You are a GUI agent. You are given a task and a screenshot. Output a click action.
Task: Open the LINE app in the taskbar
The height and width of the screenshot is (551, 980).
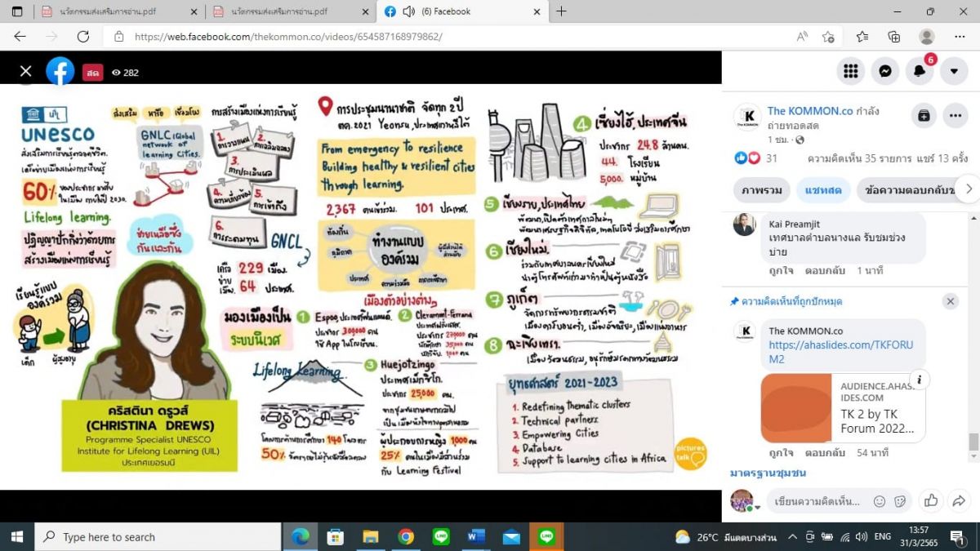pyautogui.click(x=441, y=536)
